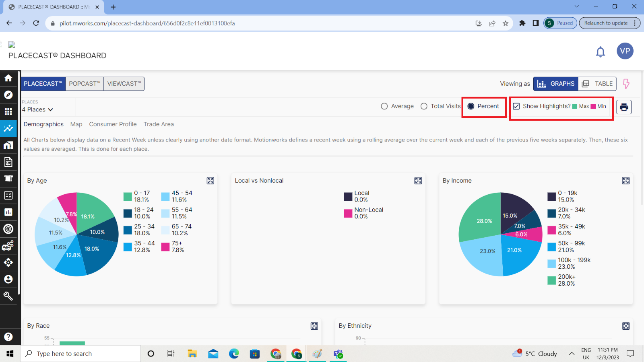
Task: Select the trend chart icon in sidebar
Action: (x=8, y=128)
